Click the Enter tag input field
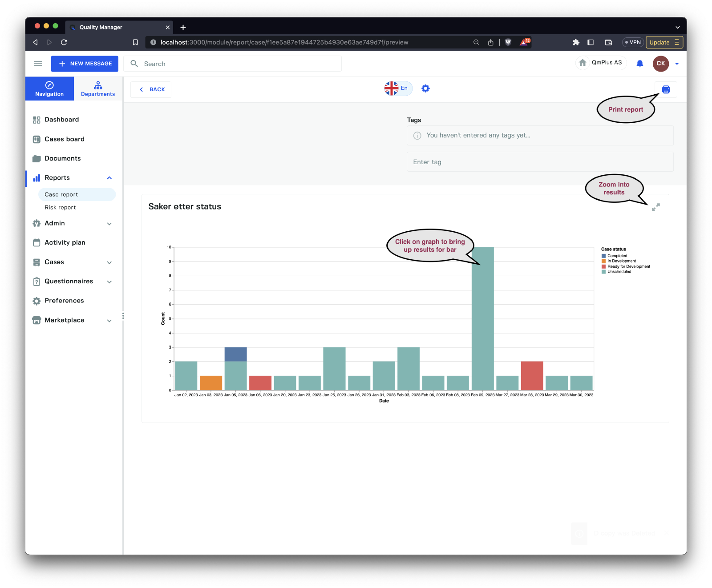Screen dimensions: 712x588 (539, 162)
